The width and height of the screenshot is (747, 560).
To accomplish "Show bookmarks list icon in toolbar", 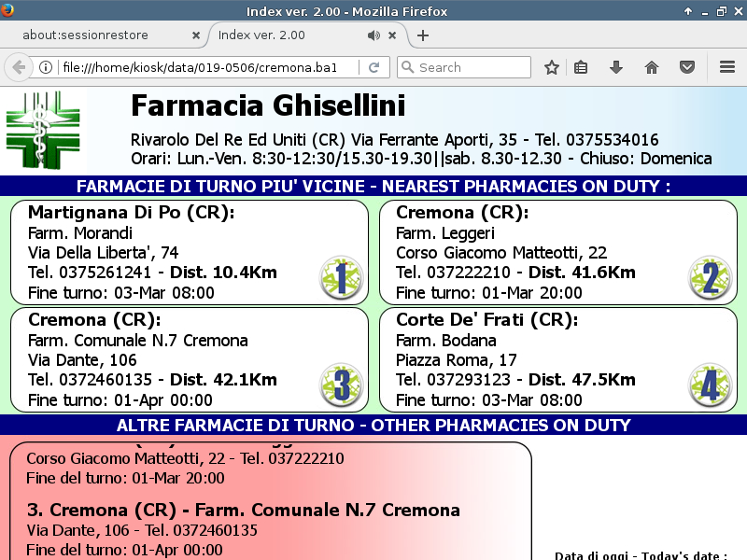I will click(x=581, y=67).
